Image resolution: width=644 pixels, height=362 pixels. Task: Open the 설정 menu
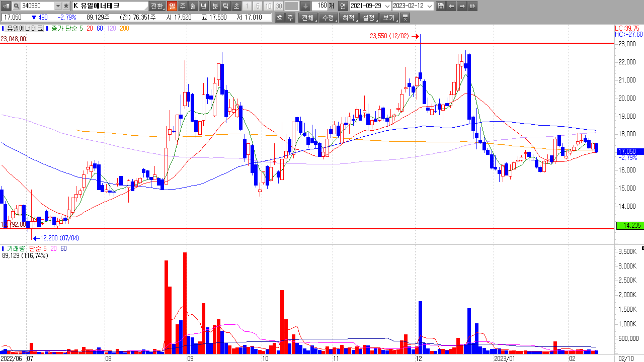point(369,18)
